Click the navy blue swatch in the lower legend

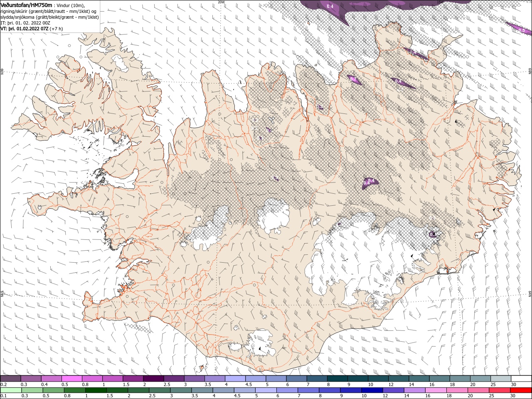[x=372, y=390]
